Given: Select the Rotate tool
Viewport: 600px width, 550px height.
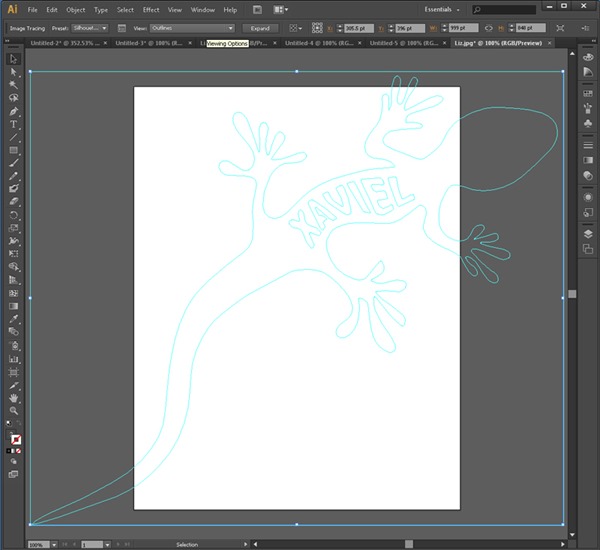Looking at the screenshot, I should click(13, 215).
